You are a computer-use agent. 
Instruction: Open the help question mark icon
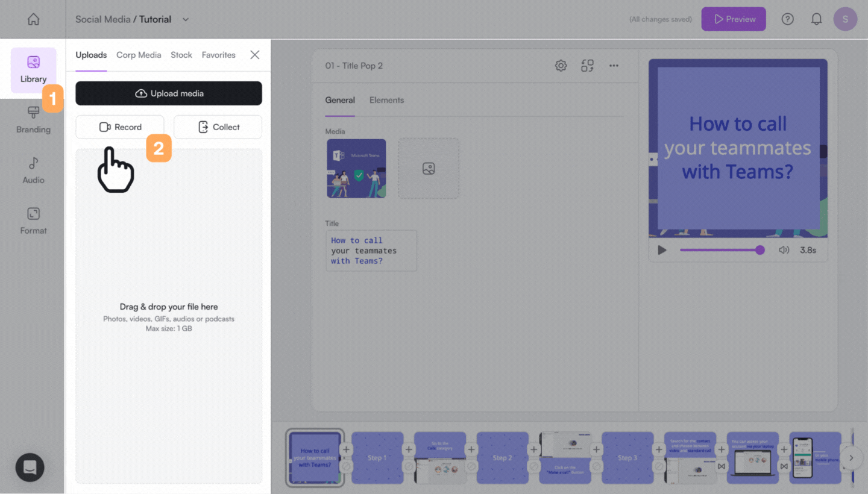click(787, 19)
